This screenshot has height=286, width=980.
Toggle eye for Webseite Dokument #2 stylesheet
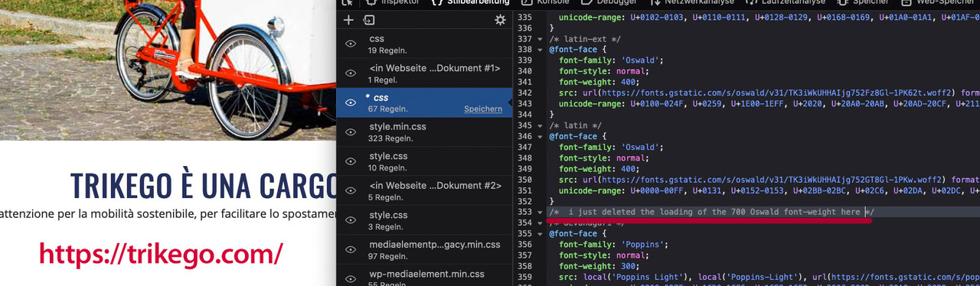[x=351, y=191]
